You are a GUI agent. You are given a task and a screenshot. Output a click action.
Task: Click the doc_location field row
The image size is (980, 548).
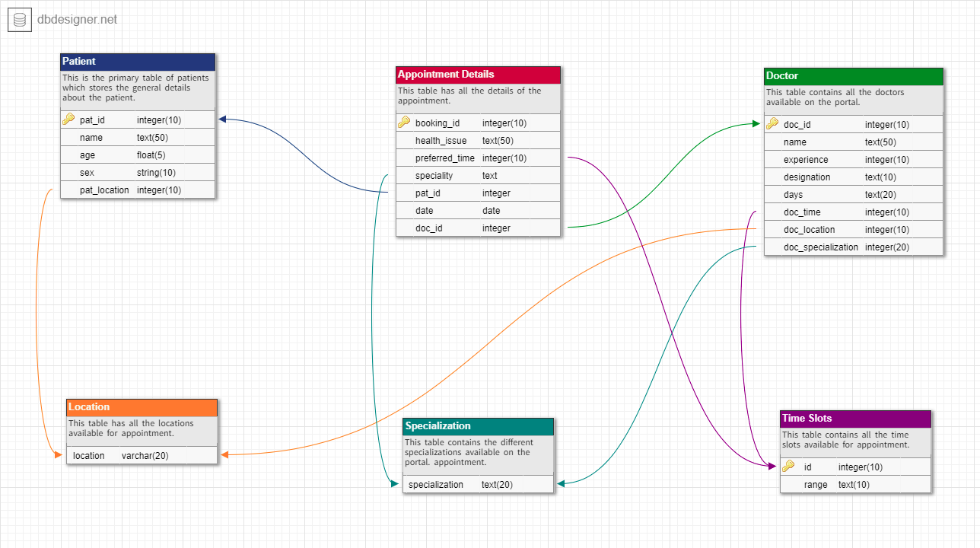point(854,229)
